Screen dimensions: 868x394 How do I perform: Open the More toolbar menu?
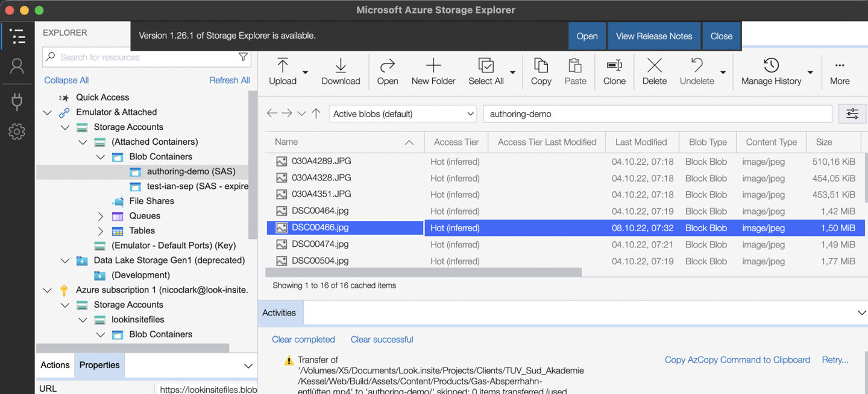click(x=840, y=71)
